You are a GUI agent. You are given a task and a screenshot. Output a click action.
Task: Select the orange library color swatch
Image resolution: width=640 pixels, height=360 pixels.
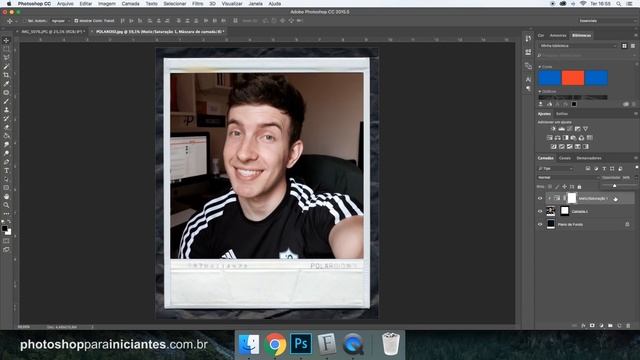click(573, 78)
